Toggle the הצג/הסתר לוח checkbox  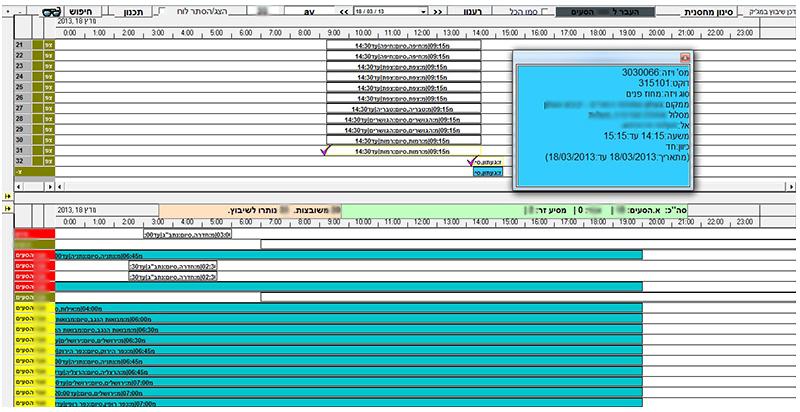(162, 11)
